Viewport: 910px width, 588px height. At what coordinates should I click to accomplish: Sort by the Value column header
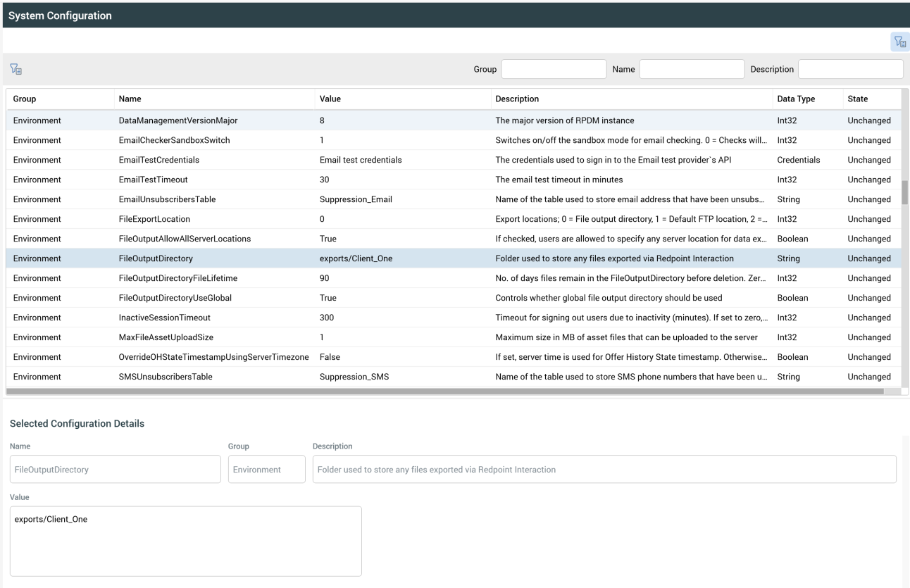331,99
